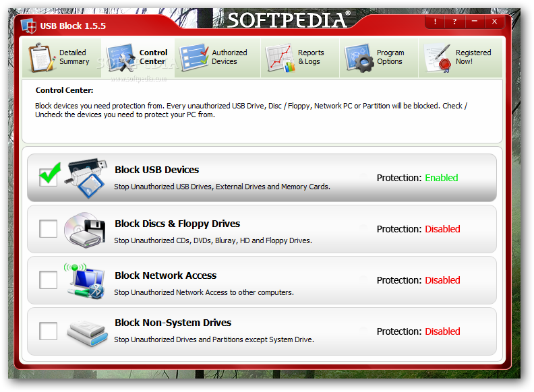Click the 'Control Center:' section heading
This screenshot has height=392, width=534.
[64, 90]
